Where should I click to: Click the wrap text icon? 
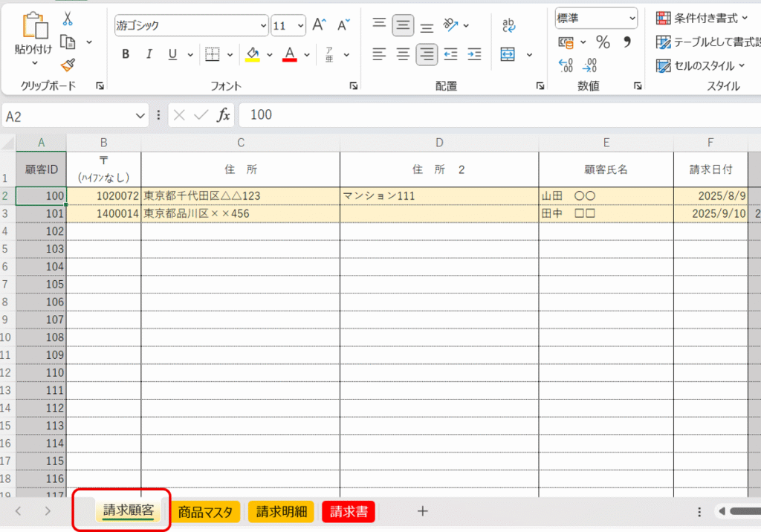(509, 25)
